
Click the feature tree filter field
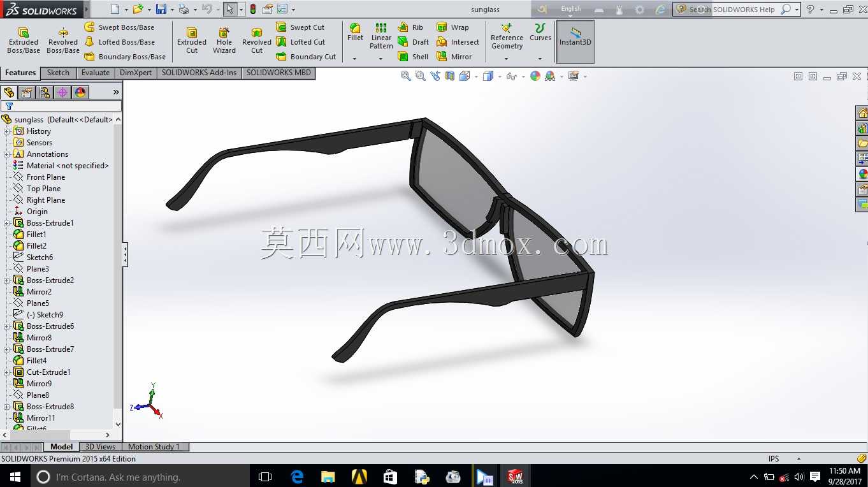coord(61,106)
